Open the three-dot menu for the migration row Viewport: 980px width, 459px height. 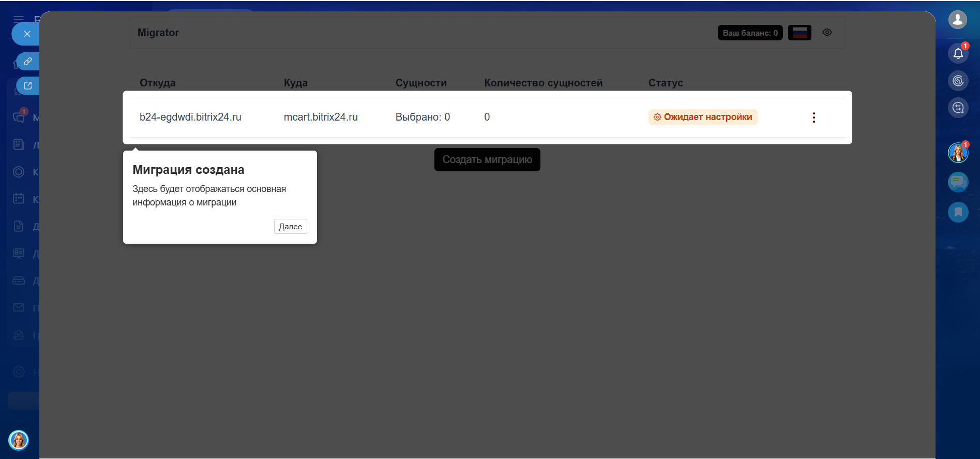813,117
